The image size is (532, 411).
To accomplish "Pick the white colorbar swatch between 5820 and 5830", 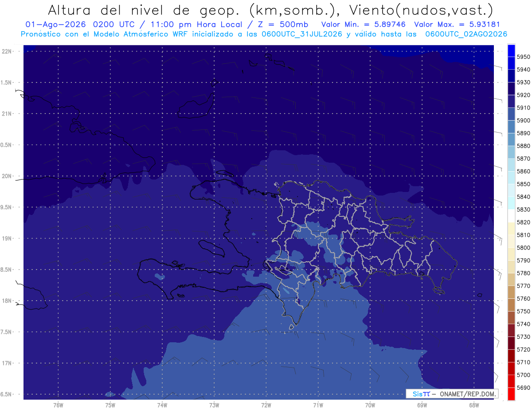I will [x=511, y=216].
